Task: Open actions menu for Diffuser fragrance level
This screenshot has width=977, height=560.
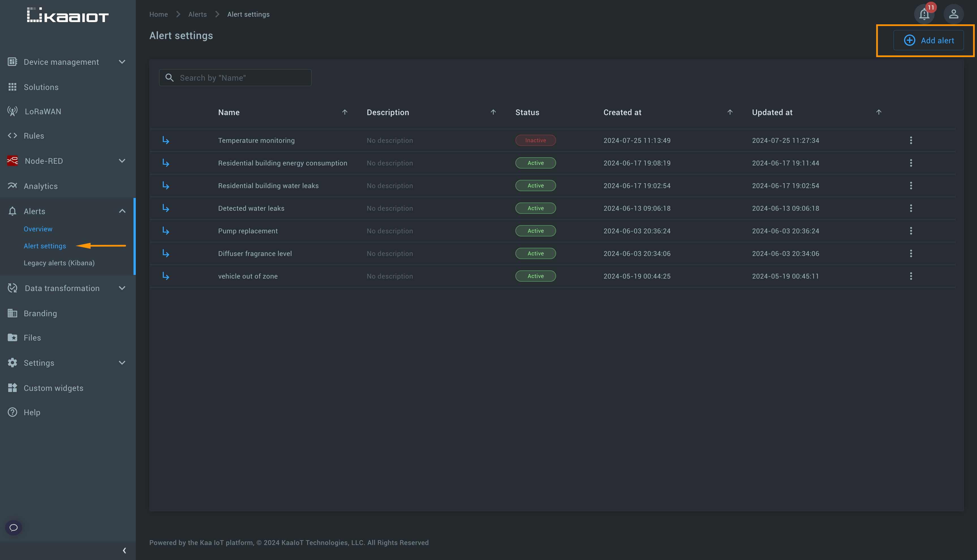Action: click(x=911, y=254)
